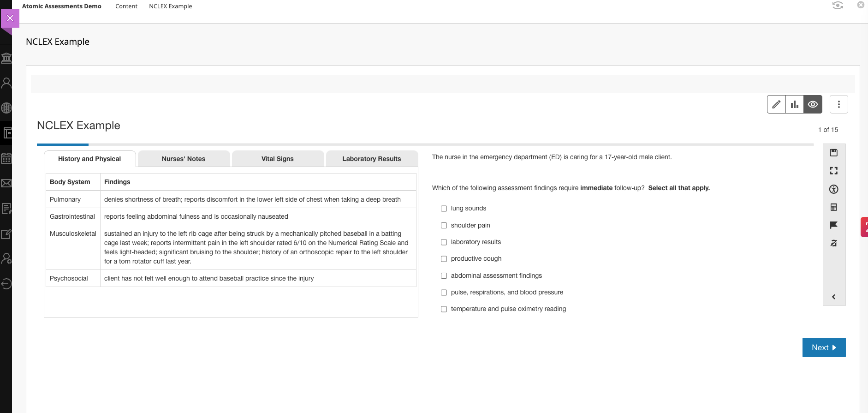Switch to the eye preview mode

pyautogui.click(x=813, y=104)
